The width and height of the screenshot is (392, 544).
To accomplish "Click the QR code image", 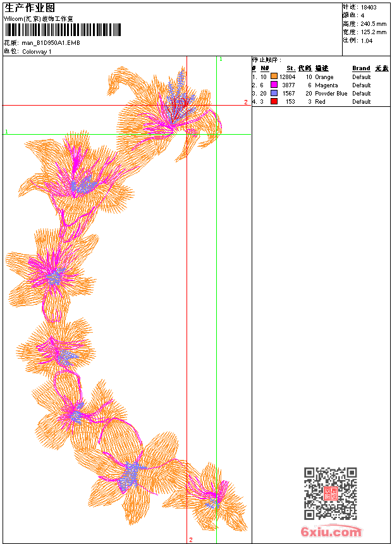I will [330, 493].
